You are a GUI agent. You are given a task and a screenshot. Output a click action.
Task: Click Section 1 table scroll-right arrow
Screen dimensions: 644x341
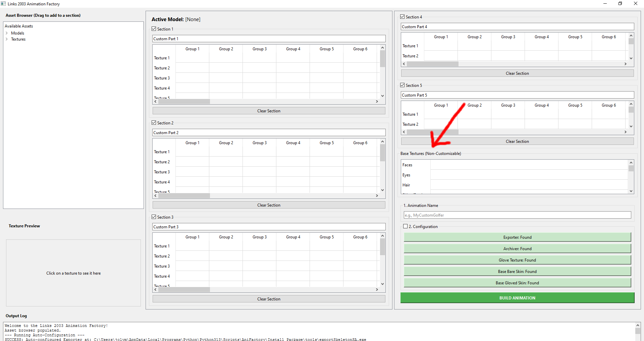377,101
